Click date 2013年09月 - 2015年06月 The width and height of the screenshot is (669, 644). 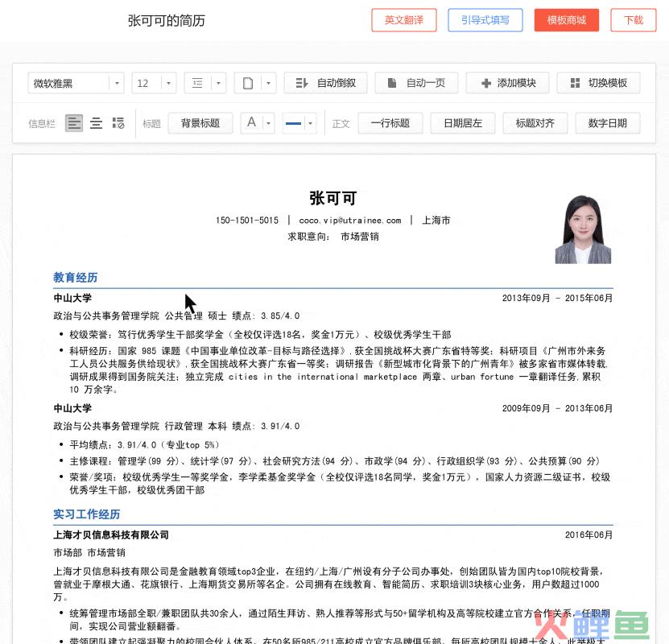(x=557, y=298)
